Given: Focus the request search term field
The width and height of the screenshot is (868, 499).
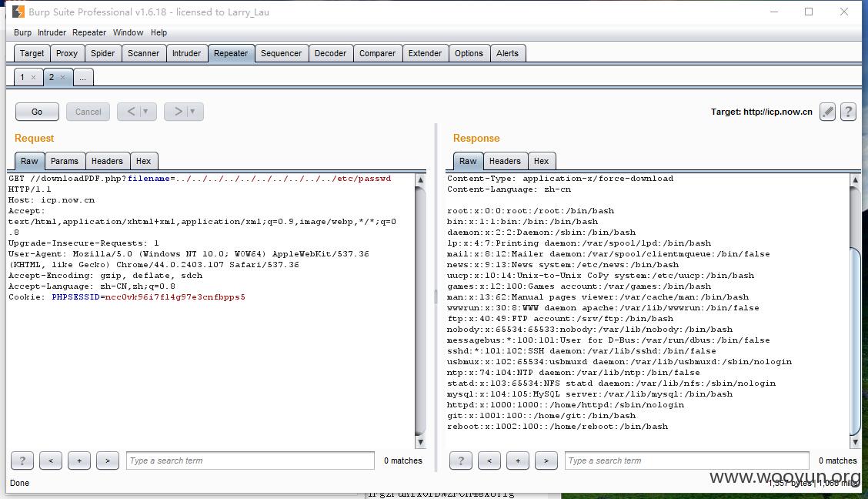Looking at the screenshot, I should click(250, 460).
